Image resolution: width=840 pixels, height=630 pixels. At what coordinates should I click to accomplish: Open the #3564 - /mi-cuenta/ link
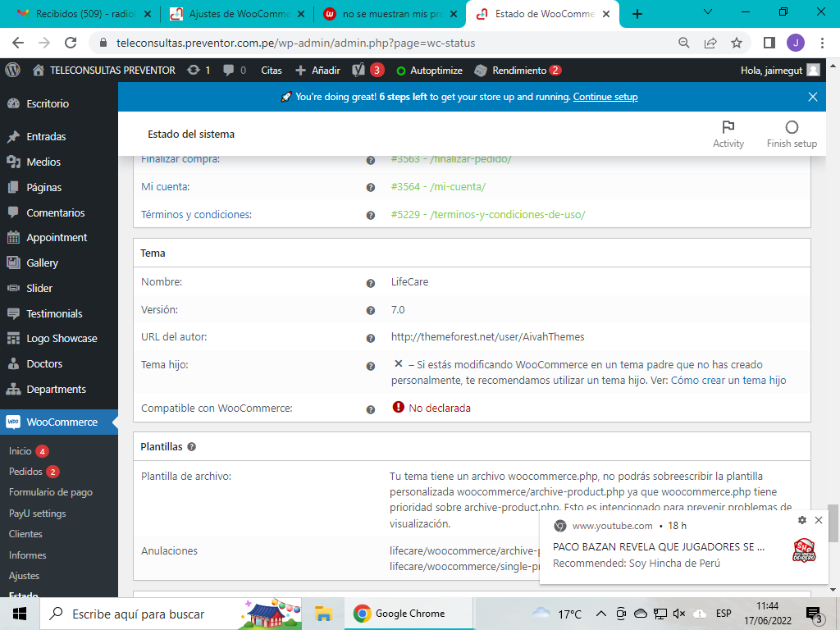point(438,187)
